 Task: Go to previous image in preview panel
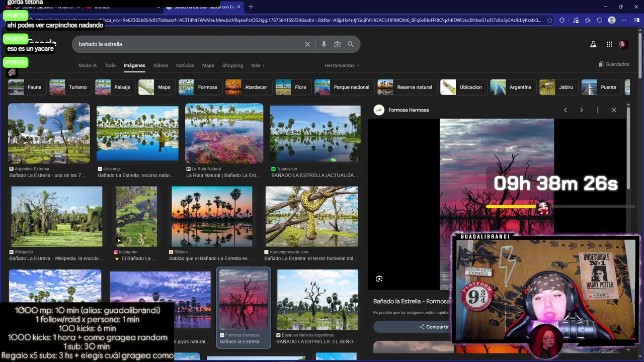click(566, 110)
